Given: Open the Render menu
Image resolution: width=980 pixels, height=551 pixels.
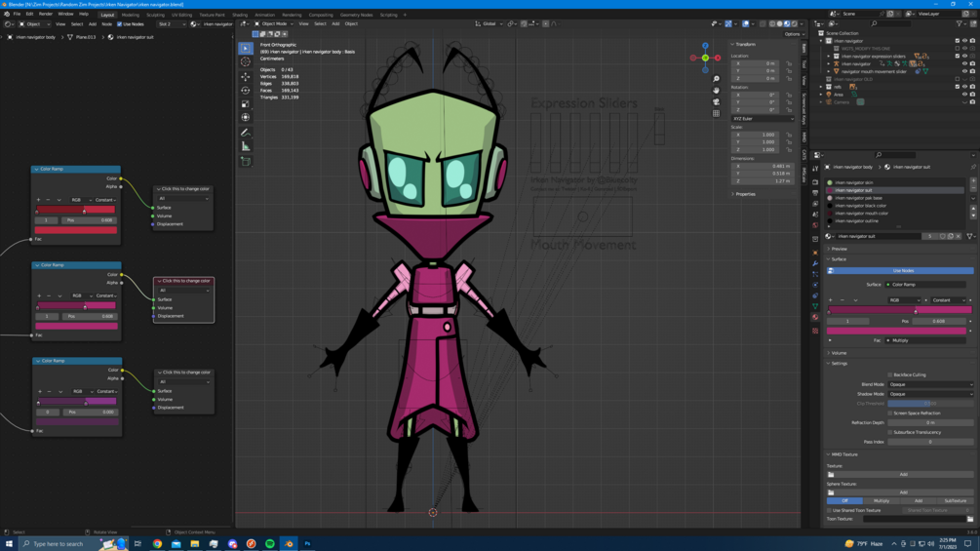Looking at the screenshot, I should (46, 15).
